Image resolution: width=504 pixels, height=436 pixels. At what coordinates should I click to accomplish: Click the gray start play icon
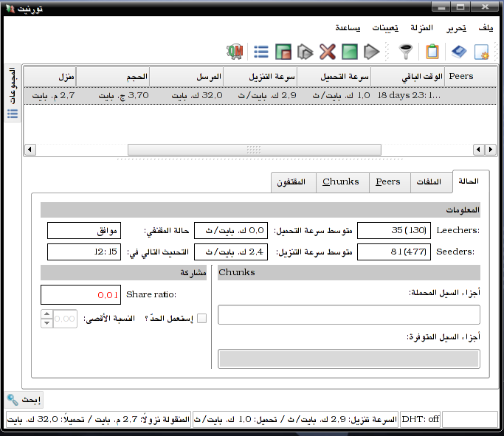[x=372, y=52]
